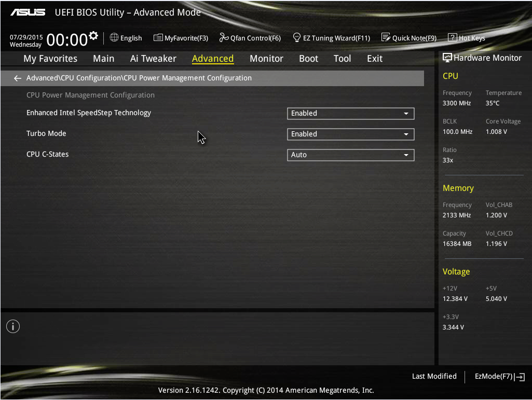The width and height of the screenshot is (532, 400).
Task: Select the Advanced tab
Action: [213, 59]
